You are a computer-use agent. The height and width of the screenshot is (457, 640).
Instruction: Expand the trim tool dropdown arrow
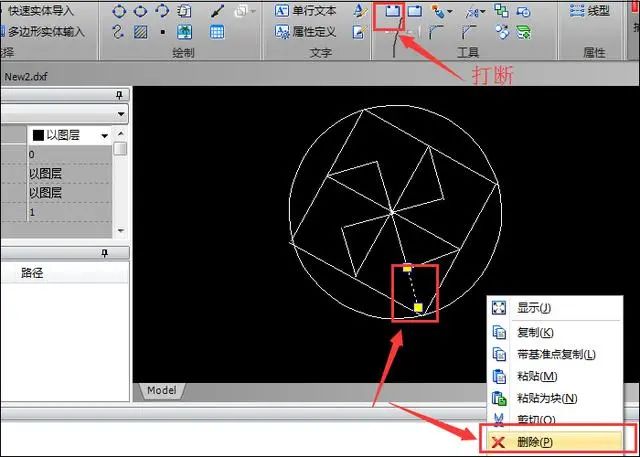point(482,12)
